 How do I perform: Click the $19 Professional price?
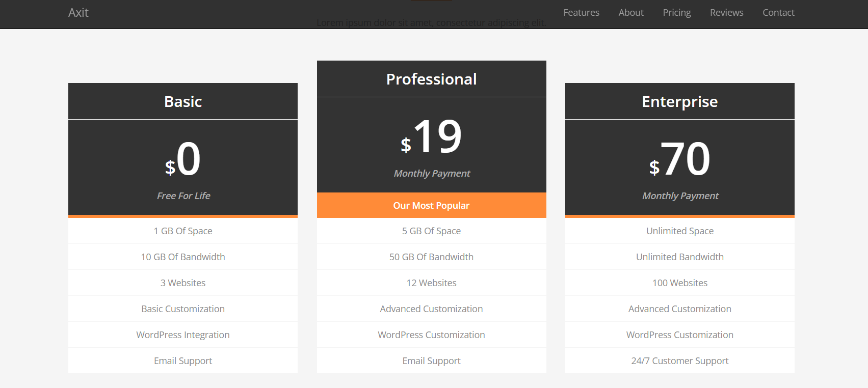tap(431, 137)
